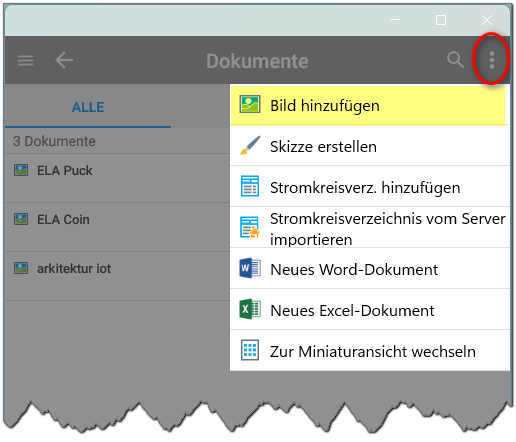Select Zur Miniaturansicht wechseln
The image size is (516, 442).
(370, 351)
